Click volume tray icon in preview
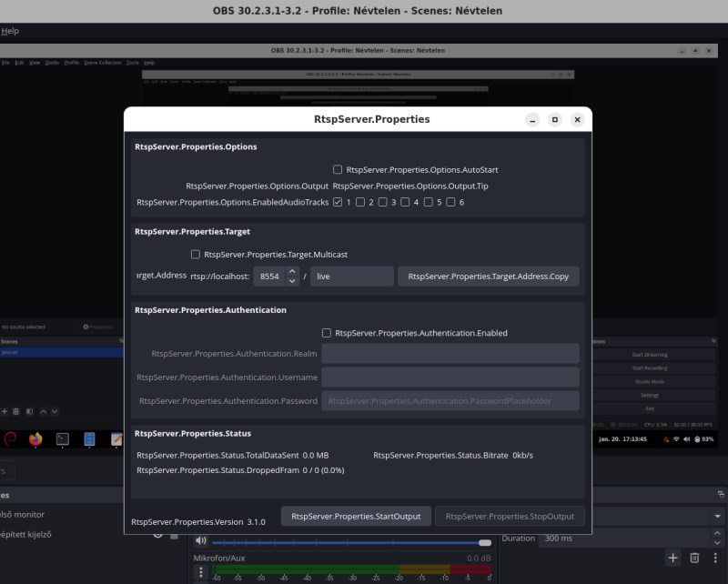The height and width of the screenshot is (584, 728). click(687, 438)
